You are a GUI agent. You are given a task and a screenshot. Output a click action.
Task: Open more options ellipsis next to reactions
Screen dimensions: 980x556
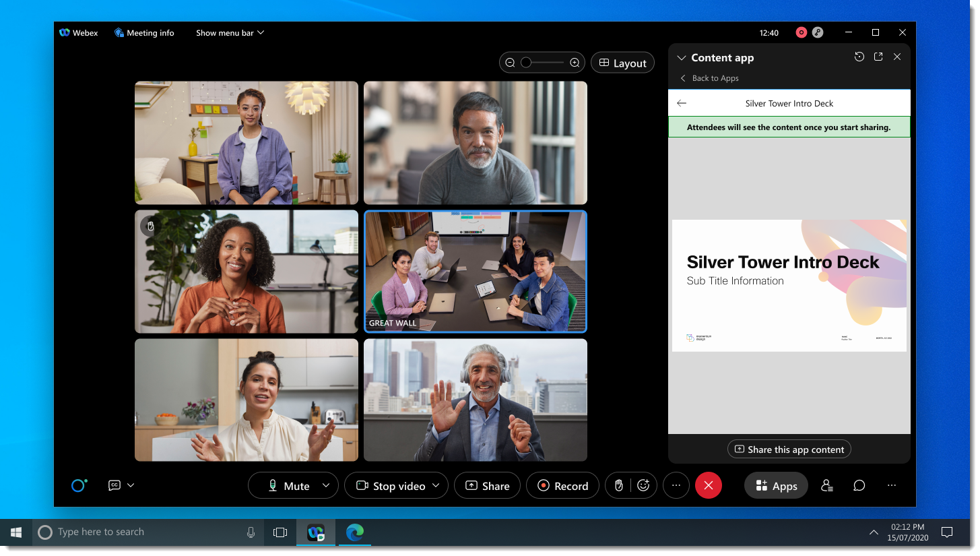tap(676, 485)
